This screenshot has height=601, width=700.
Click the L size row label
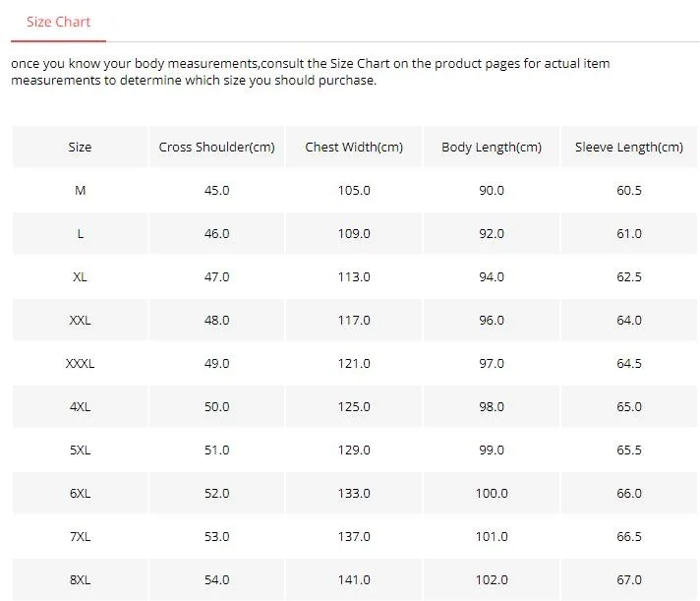click(80, 234)
